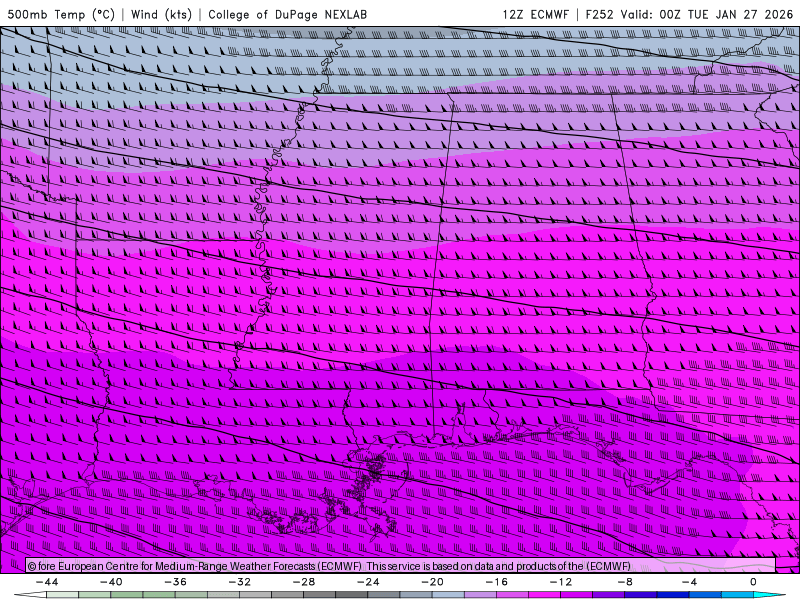Viewport: 800px width, 600px height.
Task: Click the "0" color bar label
Action: point(753,582)
